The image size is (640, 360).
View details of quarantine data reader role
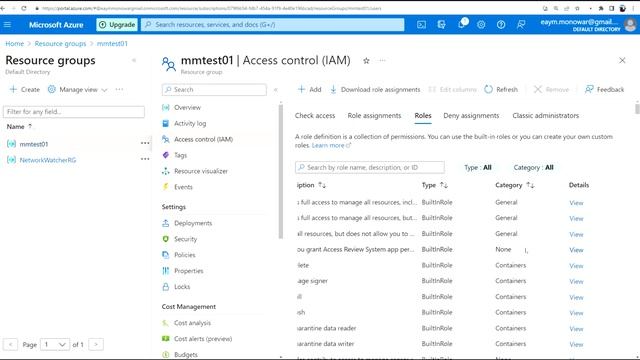[x=576, y=329]
